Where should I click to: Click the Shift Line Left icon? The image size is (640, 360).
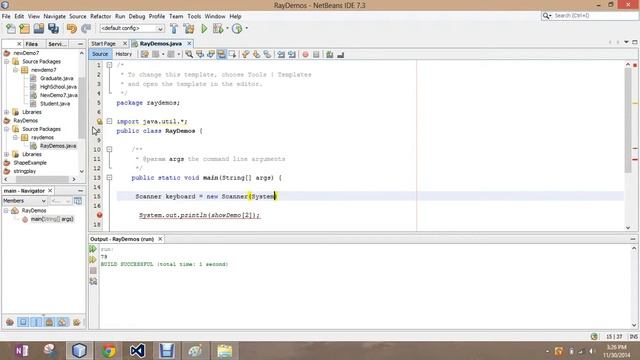281,54
